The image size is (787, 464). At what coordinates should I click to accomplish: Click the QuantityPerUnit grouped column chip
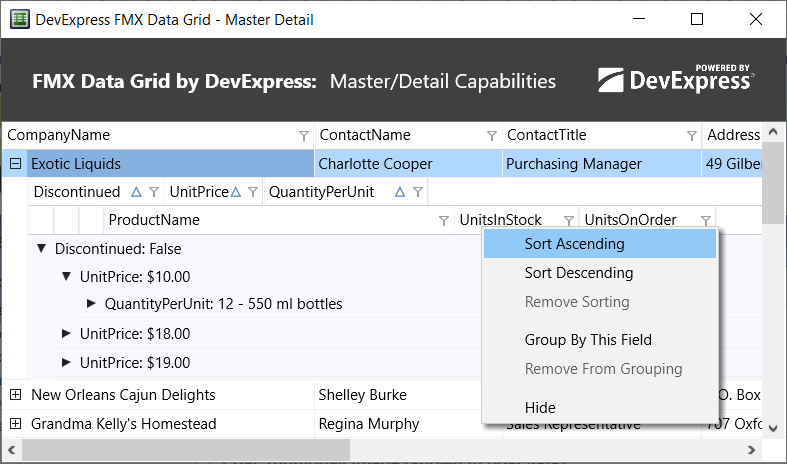pyautogui.click(x=346, y=192)
